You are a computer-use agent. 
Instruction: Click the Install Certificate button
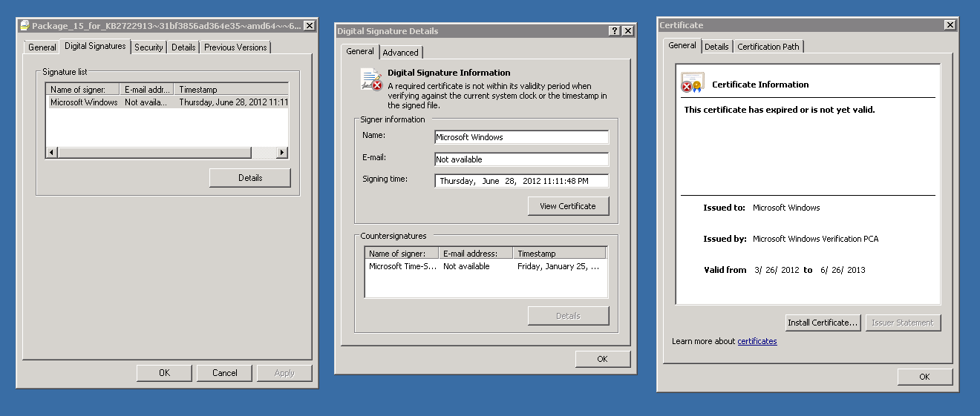(823, 323)
